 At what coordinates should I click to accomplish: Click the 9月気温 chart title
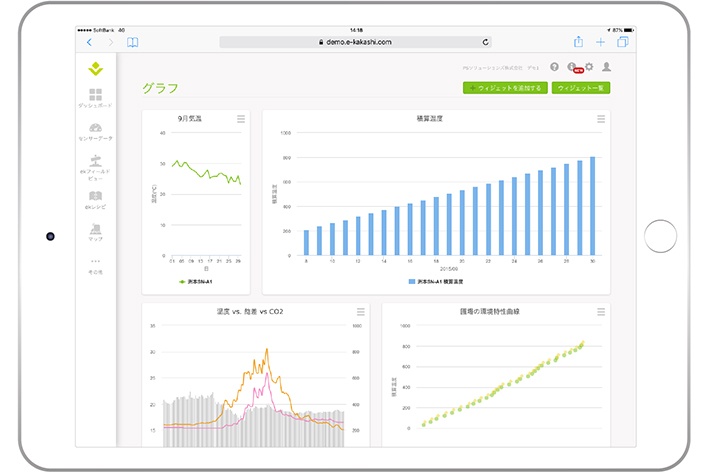(190, 119)
